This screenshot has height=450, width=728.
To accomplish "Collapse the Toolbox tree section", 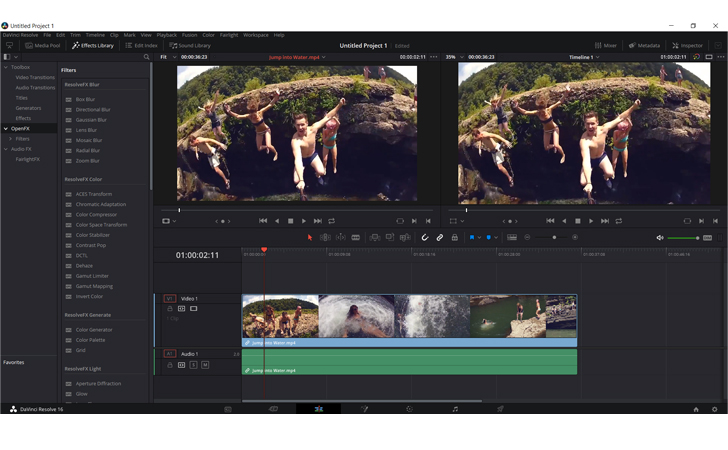I will (5, 67).
